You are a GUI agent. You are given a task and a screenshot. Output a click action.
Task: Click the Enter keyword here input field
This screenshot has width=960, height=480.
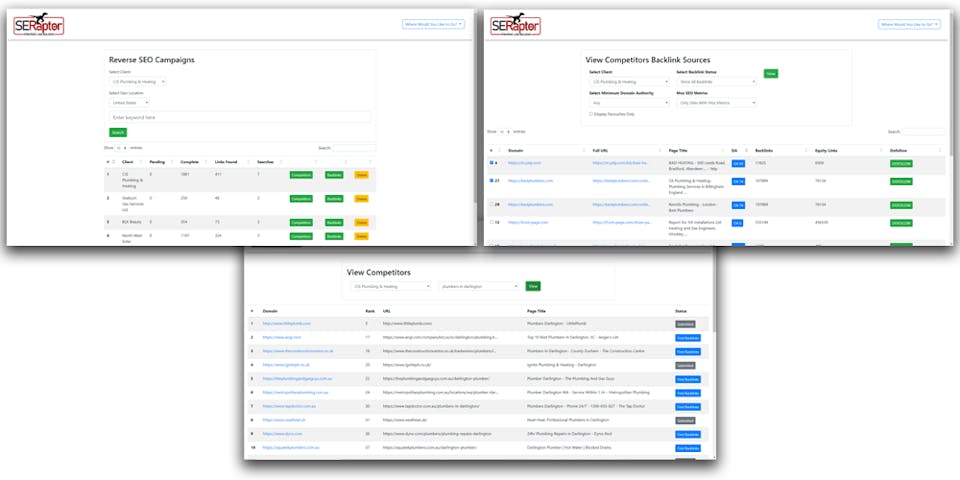pyautogui.click(x=239, y=117)
